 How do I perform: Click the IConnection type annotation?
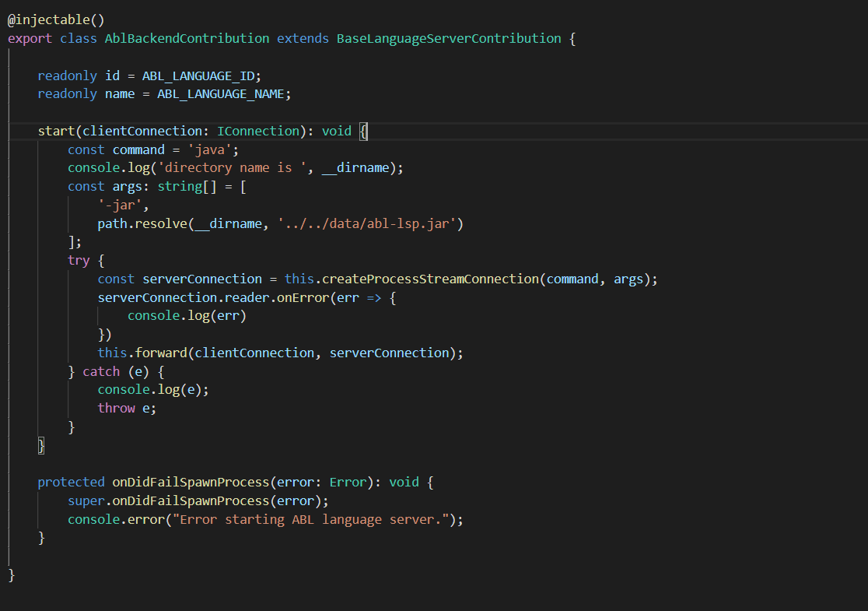[259, 130]
